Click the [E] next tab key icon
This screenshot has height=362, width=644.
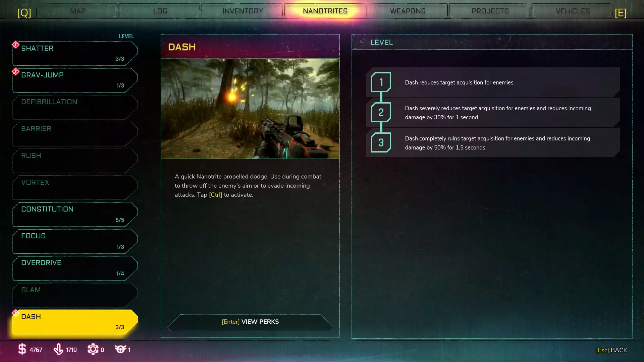[x=621, y=13]
